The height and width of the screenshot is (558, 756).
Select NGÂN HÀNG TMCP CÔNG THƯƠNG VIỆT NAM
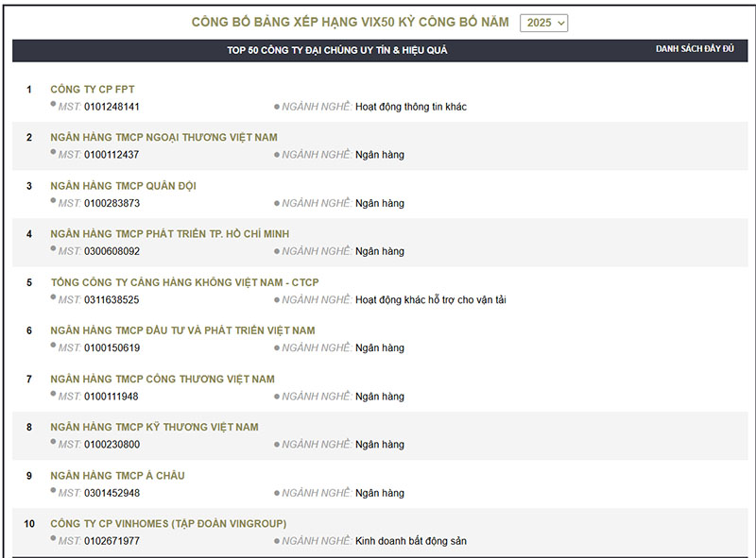coord(163,379)
